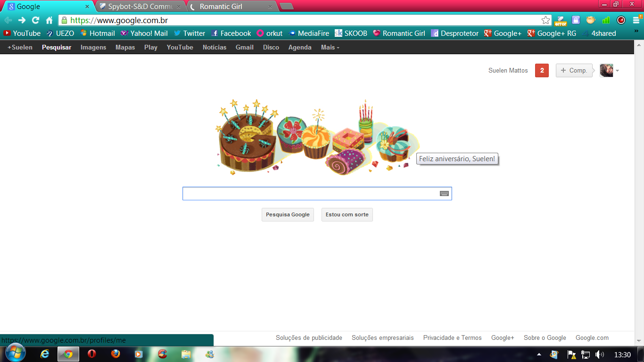Screen dimensions: 644x362
Task: Open a new tab with the tab-strip button
Action: point(286,7)
